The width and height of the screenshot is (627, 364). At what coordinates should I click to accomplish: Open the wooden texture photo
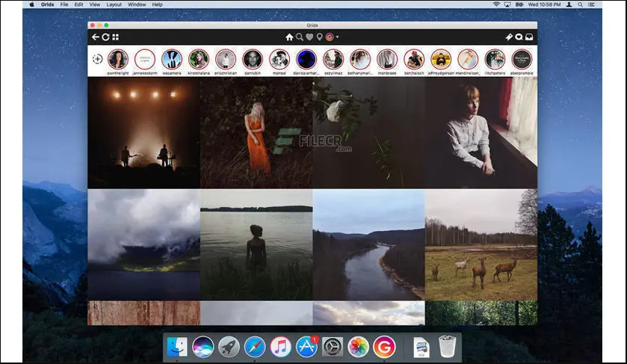pyautogui.click(x=144, y=313)
